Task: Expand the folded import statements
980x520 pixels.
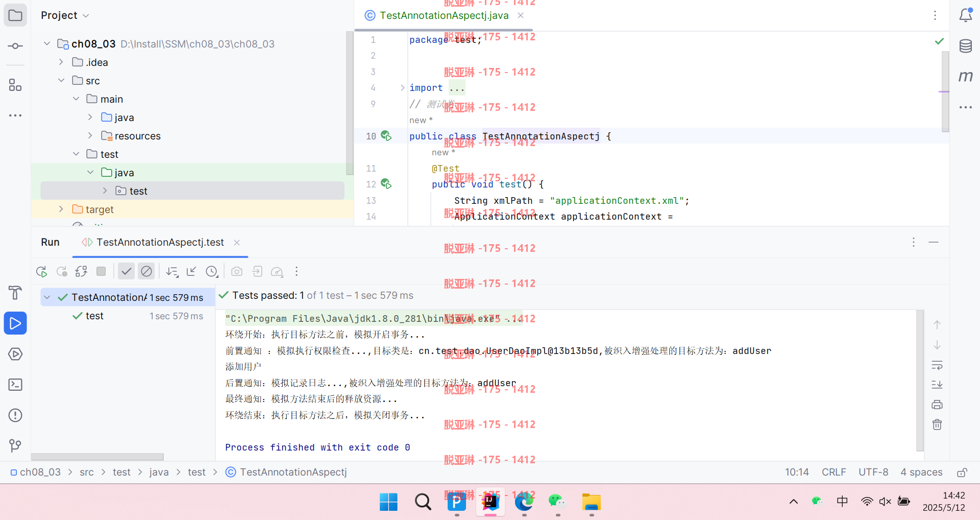Action: 402,88
